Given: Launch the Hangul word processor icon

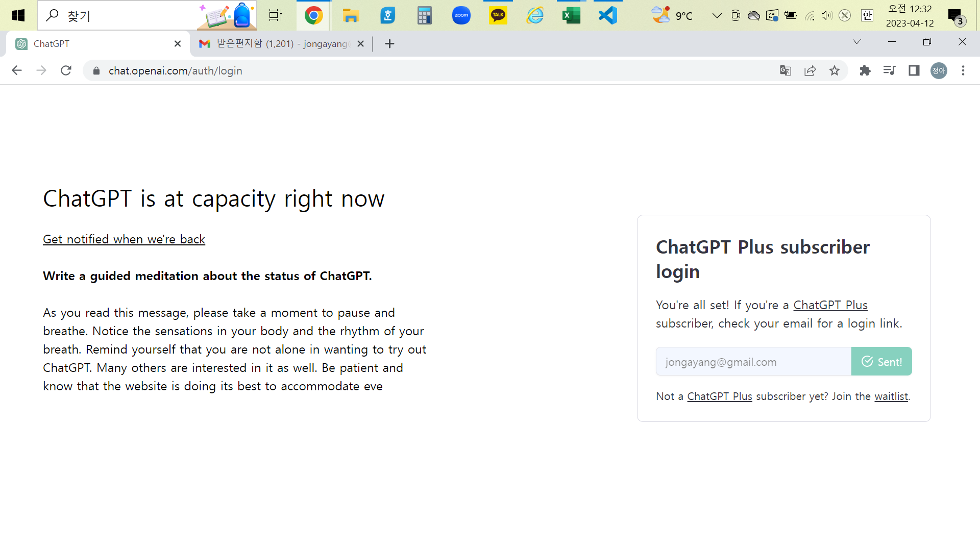Looking at the screenshot, I should coord(388,15).
